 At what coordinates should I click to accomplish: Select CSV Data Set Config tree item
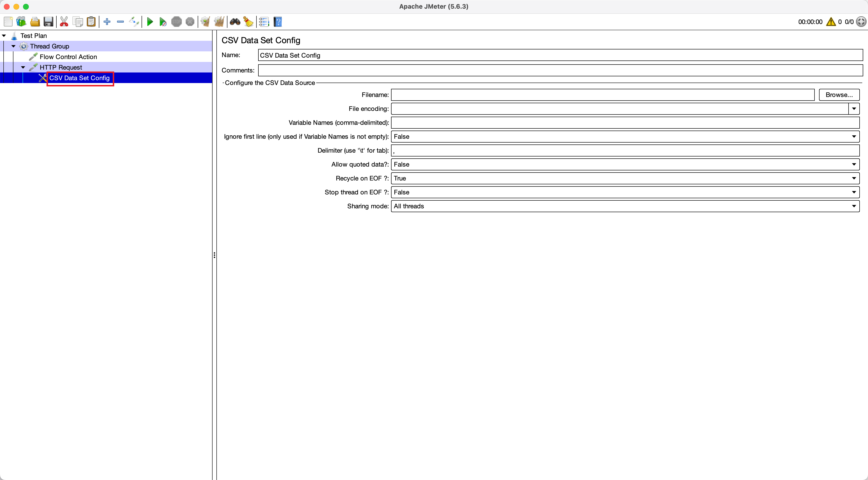(x=79, y=78)
